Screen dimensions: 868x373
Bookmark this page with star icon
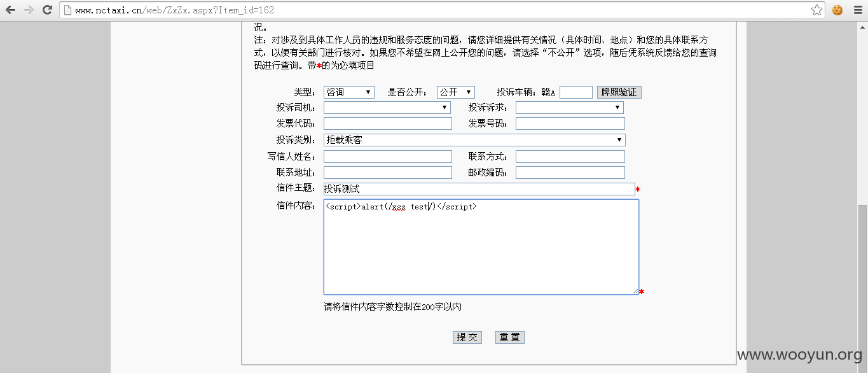point(817,10)
